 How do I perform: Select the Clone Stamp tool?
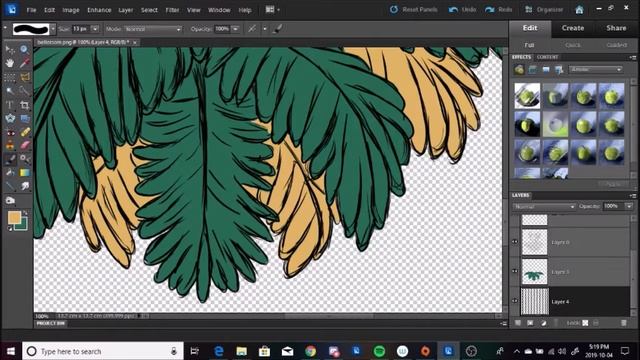coord(10,145)
